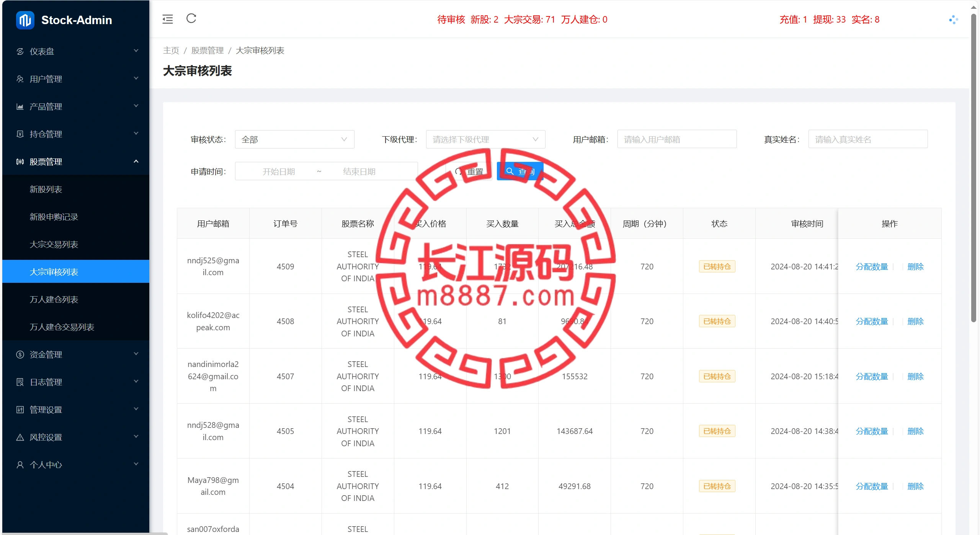Click the 风控设置 warning triangle icon
The image size is (980, 535).
[20, 437]
